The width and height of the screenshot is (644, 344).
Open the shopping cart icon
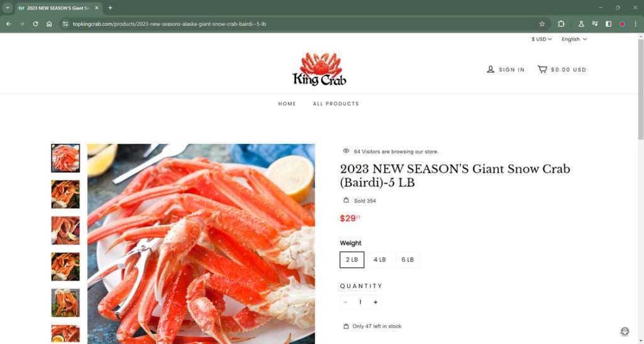pos(542,69)
